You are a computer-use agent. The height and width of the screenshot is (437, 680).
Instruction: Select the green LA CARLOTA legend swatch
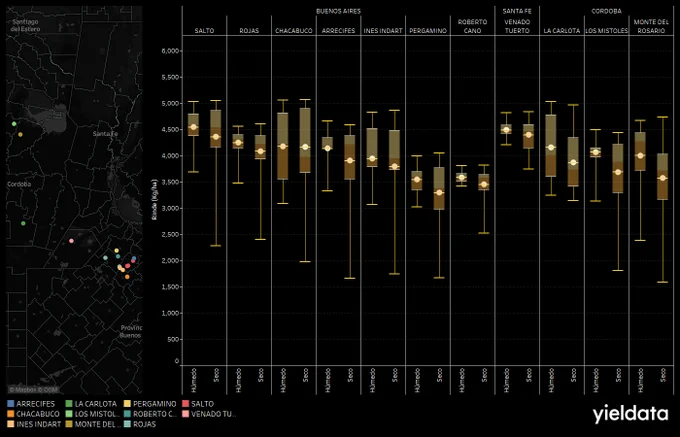coord(69,404)
